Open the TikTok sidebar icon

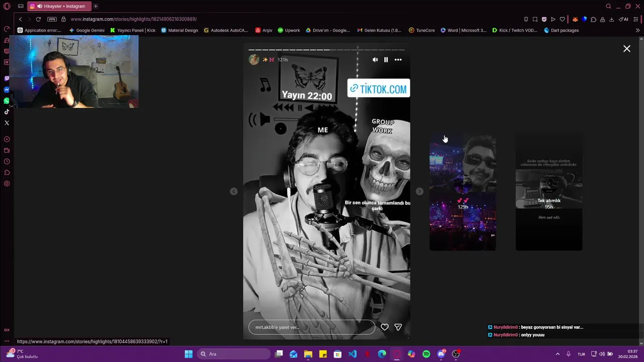tap(7, 112)
